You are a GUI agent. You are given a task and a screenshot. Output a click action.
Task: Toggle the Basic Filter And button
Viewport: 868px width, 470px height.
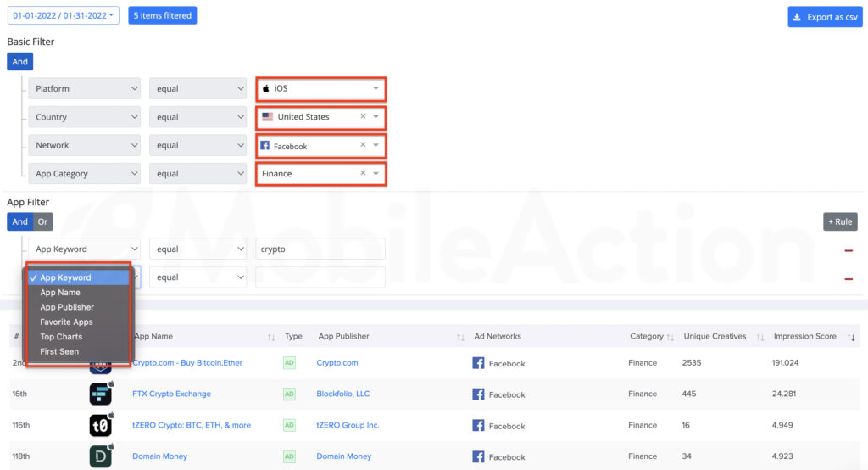(x=20, y=62)
